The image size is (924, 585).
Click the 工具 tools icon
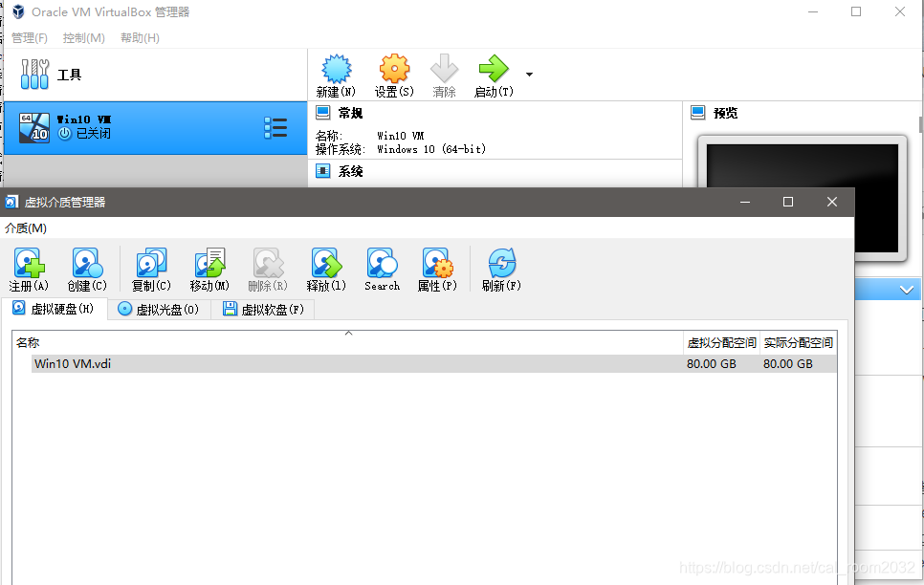coord(34,75)
